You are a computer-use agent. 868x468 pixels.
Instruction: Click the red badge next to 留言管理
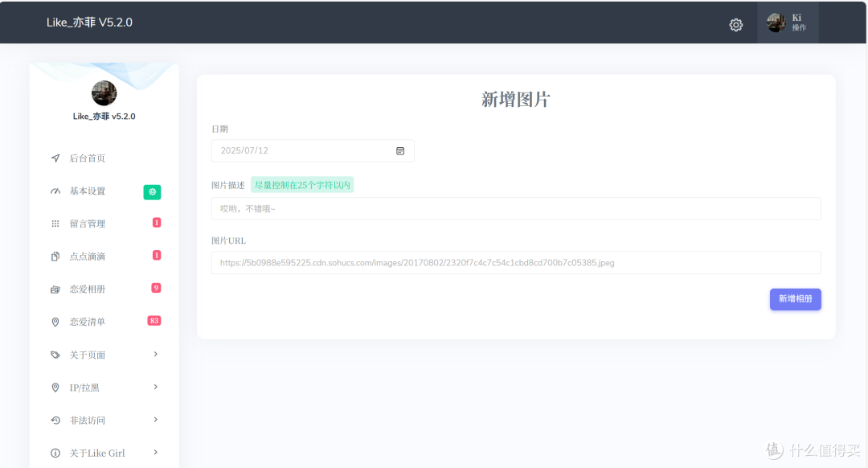(157, 223)
